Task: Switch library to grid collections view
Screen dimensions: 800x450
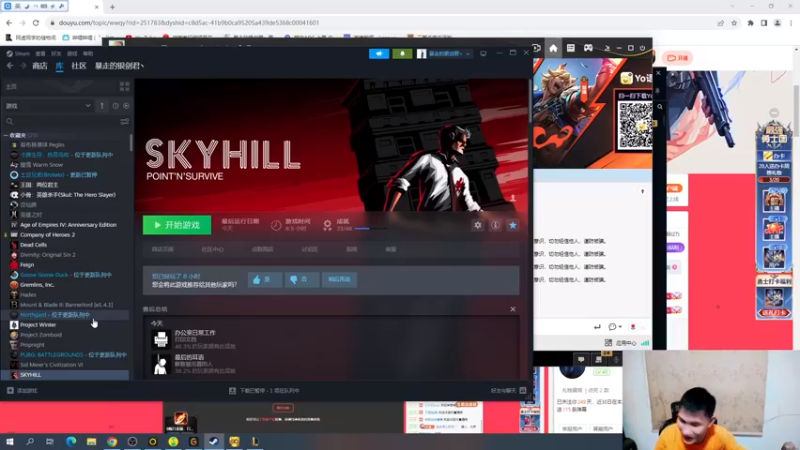Action: pos(124,86)
